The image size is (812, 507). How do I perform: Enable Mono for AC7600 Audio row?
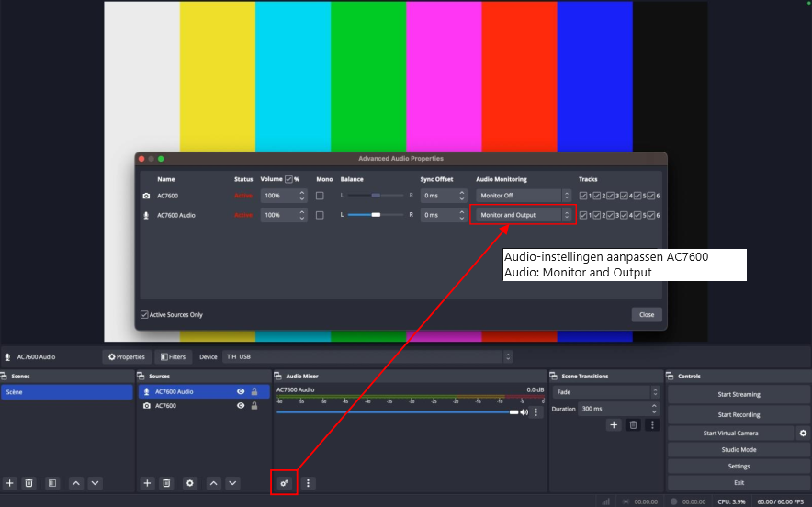tap(320, 215)
